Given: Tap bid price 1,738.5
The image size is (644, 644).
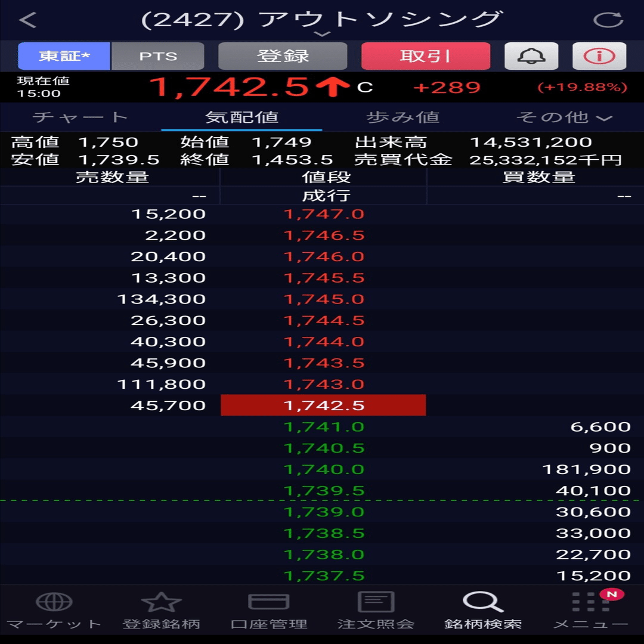Looking at the screenshot, I should [x=324, y=534].
